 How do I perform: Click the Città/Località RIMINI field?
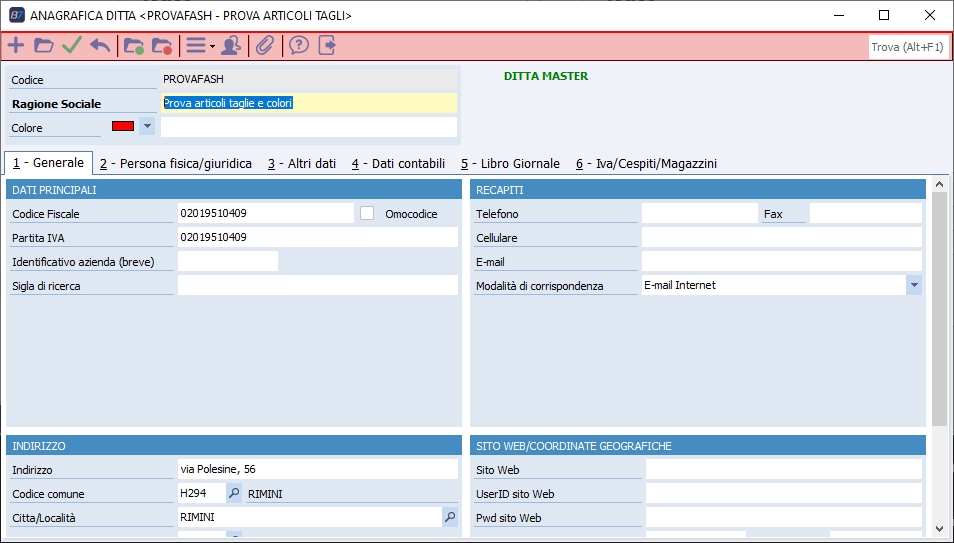(309, 517)
